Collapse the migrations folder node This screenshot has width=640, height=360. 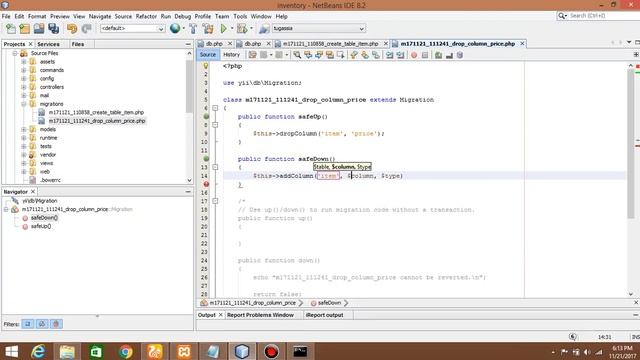point(24,104)
